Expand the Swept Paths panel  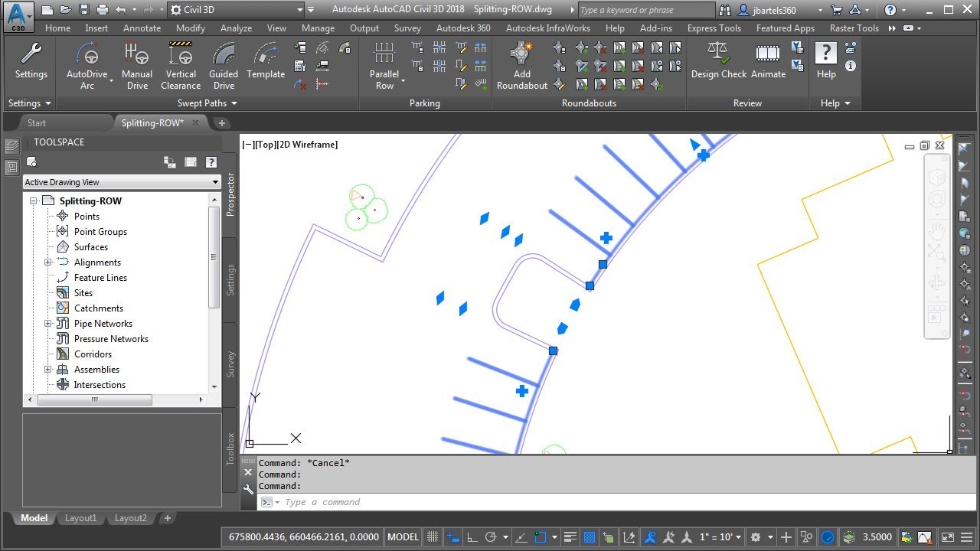207,103
